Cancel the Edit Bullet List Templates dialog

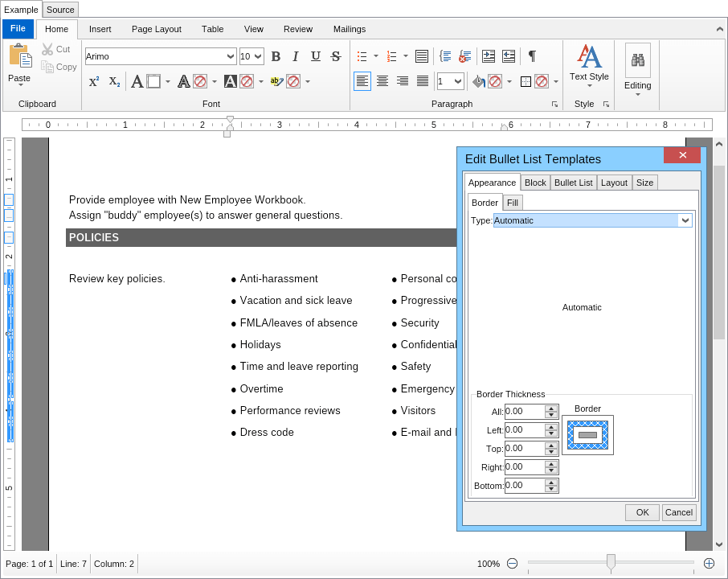point(679,512)
